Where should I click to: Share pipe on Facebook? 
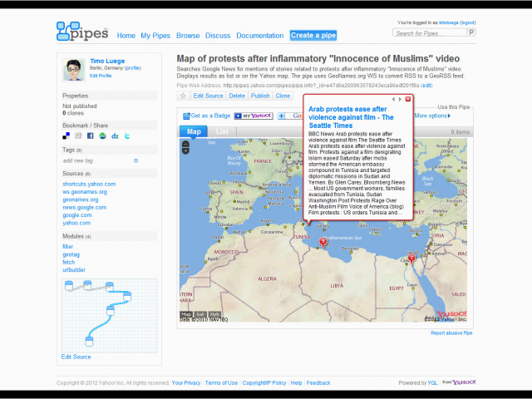(x=91, y=136)
